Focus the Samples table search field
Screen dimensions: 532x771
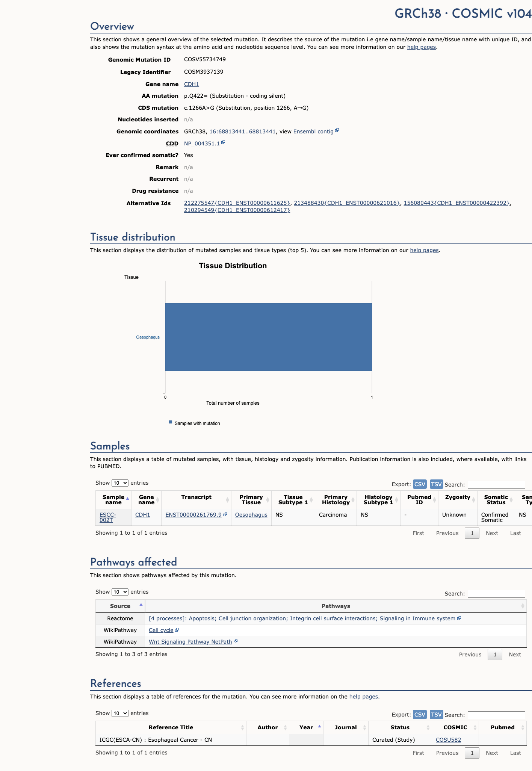496,485
